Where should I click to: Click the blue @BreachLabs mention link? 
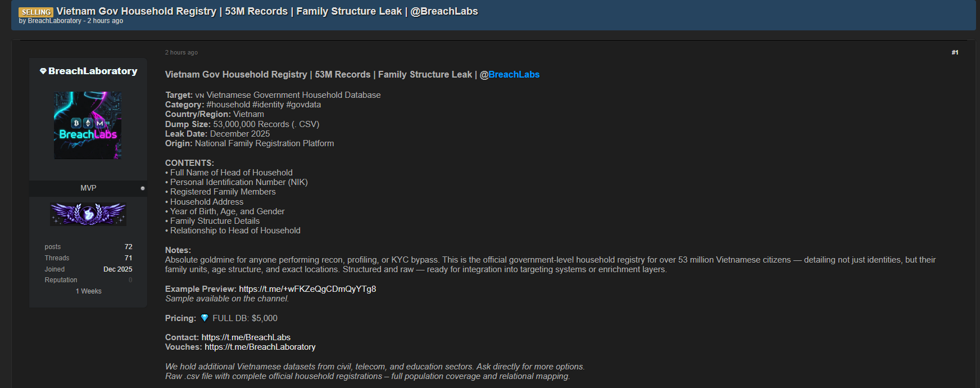[514, 74]
